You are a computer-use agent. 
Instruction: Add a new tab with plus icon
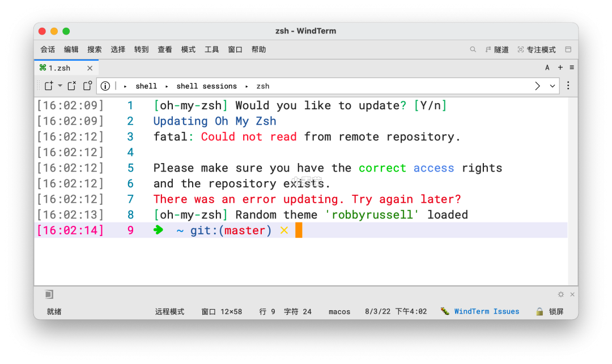(x=560, y=67)
